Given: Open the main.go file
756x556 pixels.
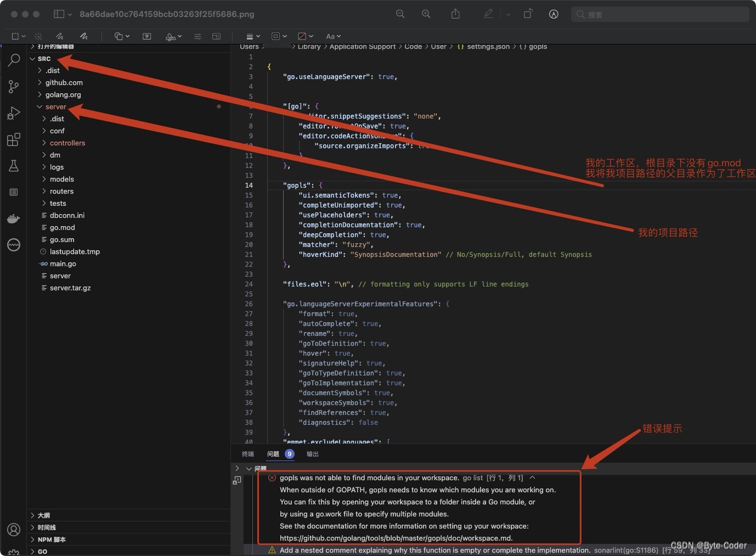Looking at the screenshot, I should (x=63, y=264).
